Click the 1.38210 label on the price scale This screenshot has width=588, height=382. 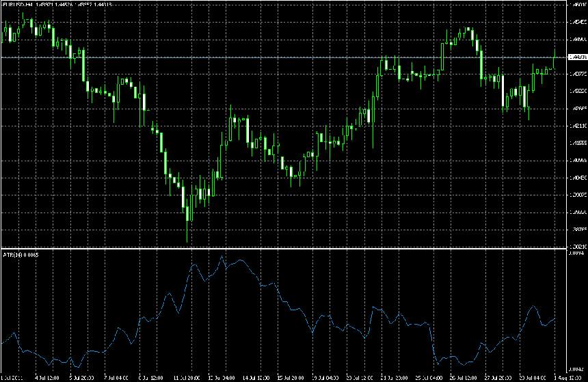coord(578,246)
